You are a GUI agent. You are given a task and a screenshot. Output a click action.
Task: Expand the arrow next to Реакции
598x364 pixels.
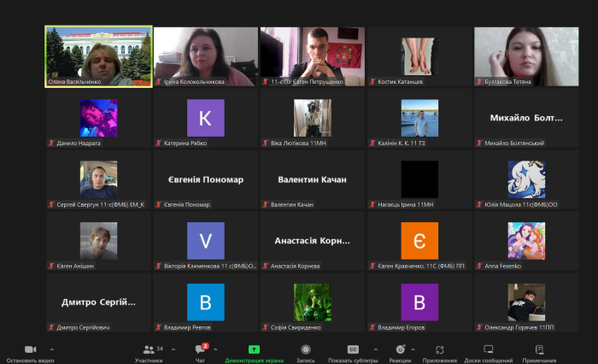414,349
